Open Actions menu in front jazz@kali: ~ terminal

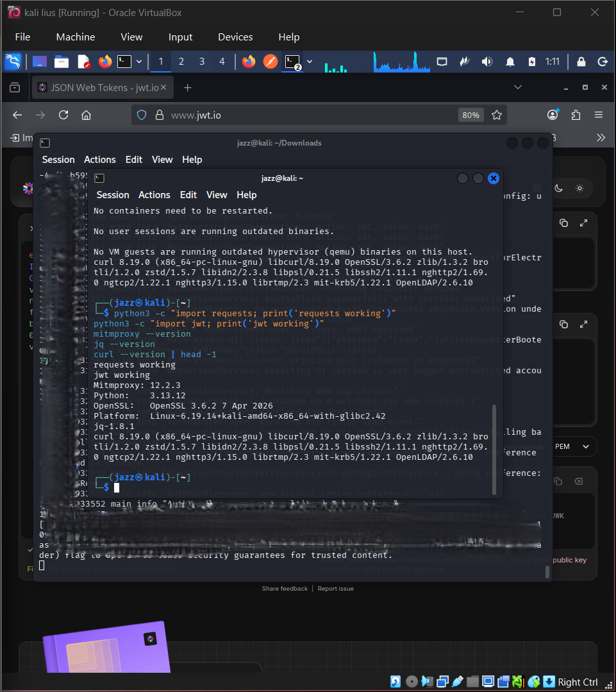coord(154,195)
